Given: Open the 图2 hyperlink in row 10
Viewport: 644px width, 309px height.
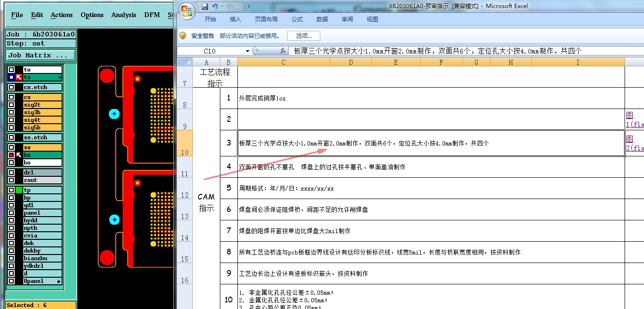Looking at the screenshot, I should 635,144.
